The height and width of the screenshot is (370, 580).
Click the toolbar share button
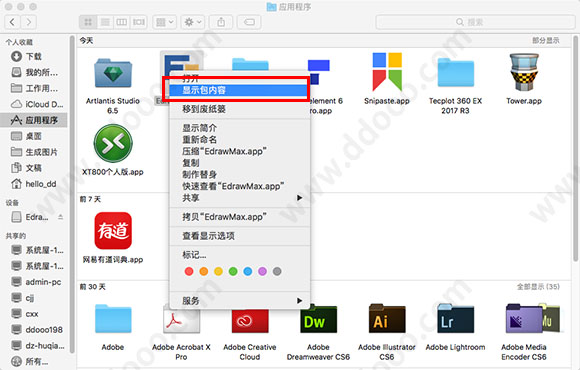[221, 22]
